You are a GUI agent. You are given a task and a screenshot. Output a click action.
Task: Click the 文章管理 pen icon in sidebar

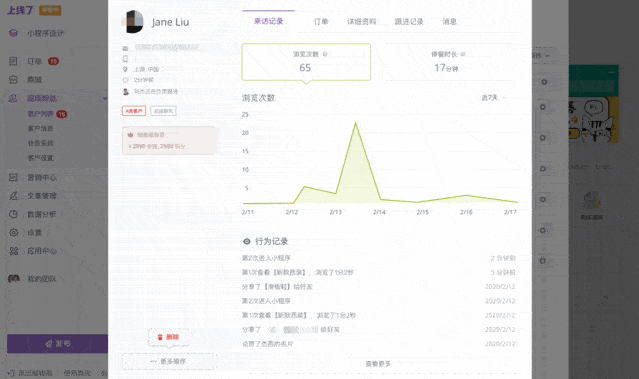(13, 196)
